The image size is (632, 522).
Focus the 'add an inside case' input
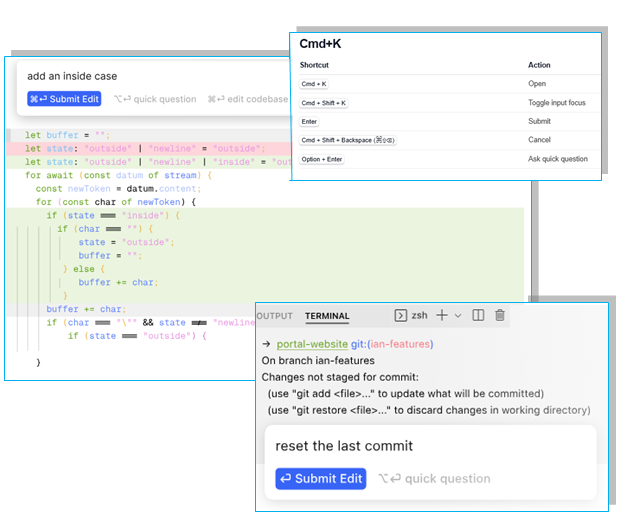tap(150, 76)
